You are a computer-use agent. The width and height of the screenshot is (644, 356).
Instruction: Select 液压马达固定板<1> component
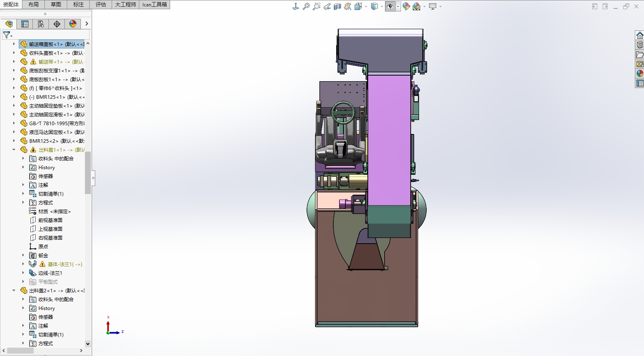[x=52, y=132]
